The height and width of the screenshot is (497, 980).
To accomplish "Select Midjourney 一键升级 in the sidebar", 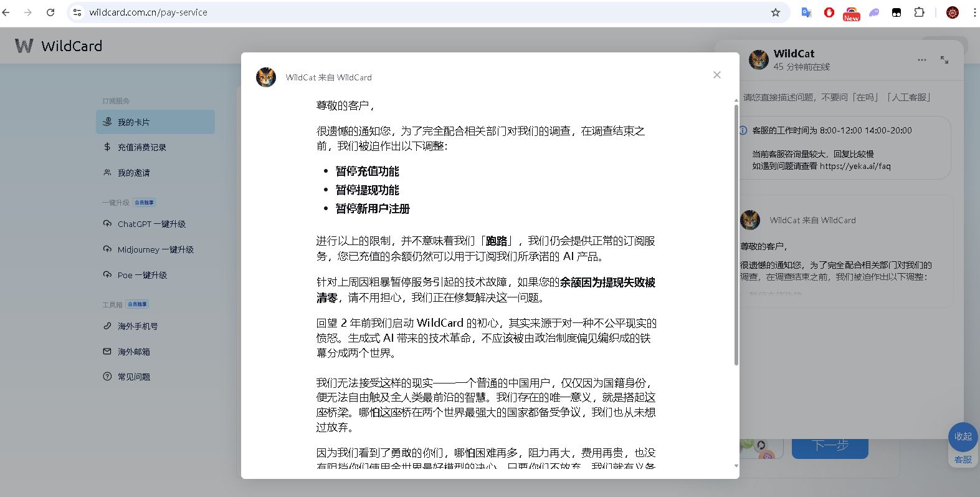I will coord(155,249).
